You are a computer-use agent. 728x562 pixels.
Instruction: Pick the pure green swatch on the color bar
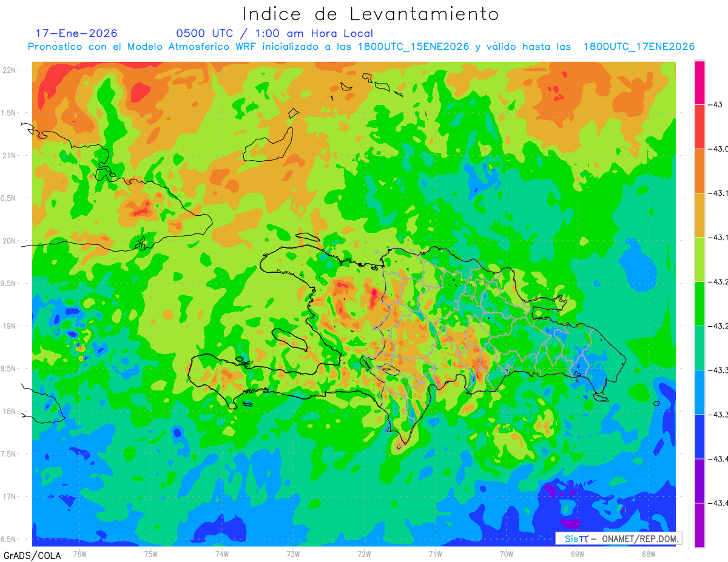699,304
